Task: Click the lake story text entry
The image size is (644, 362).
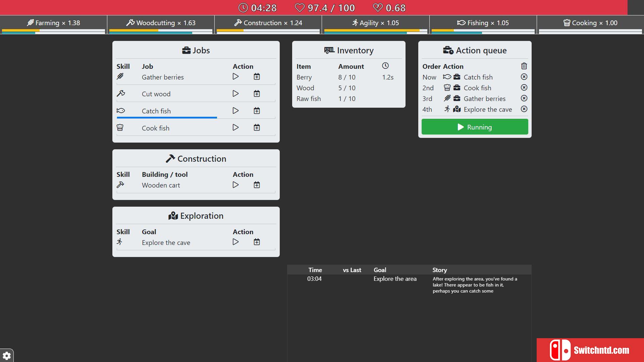Action: (x=475, y=285)
